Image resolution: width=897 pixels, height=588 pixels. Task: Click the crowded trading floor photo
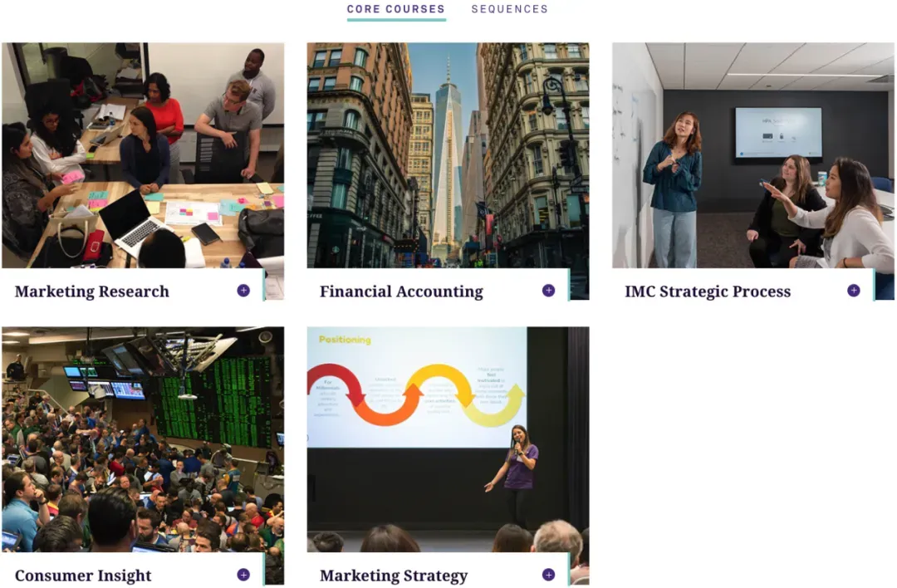[143, 439]
